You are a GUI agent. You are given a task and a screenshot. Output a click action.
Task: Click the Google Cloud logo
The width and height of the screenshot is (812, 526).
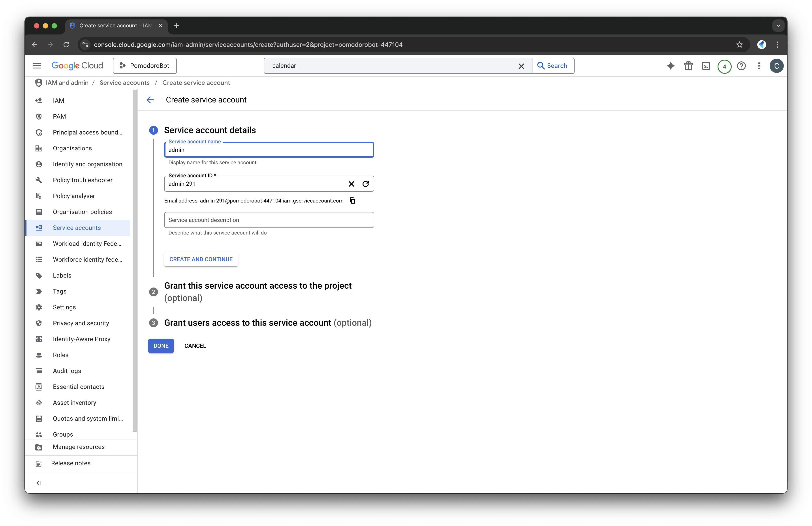(77, 66)
